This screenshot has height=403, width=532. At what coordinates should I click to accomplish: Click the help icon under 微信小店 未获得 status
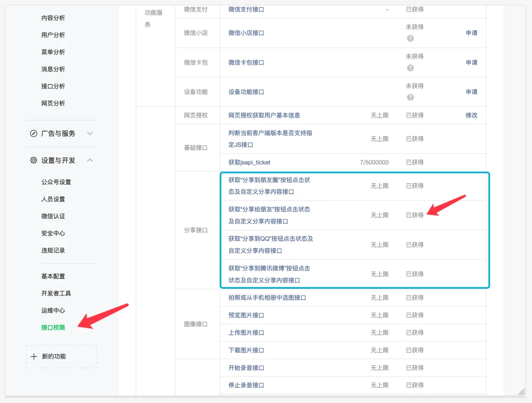point(410,38)
